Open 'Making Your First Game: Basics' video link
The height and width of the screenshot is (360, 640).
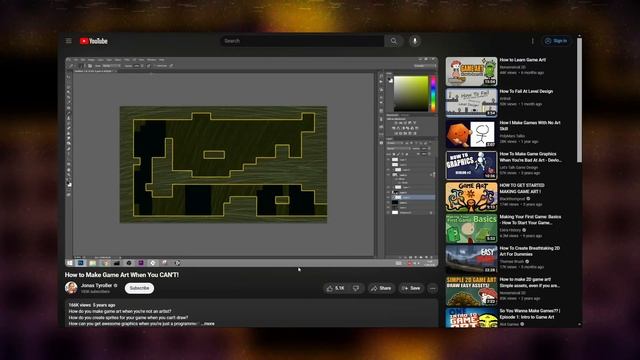[530, 220]
